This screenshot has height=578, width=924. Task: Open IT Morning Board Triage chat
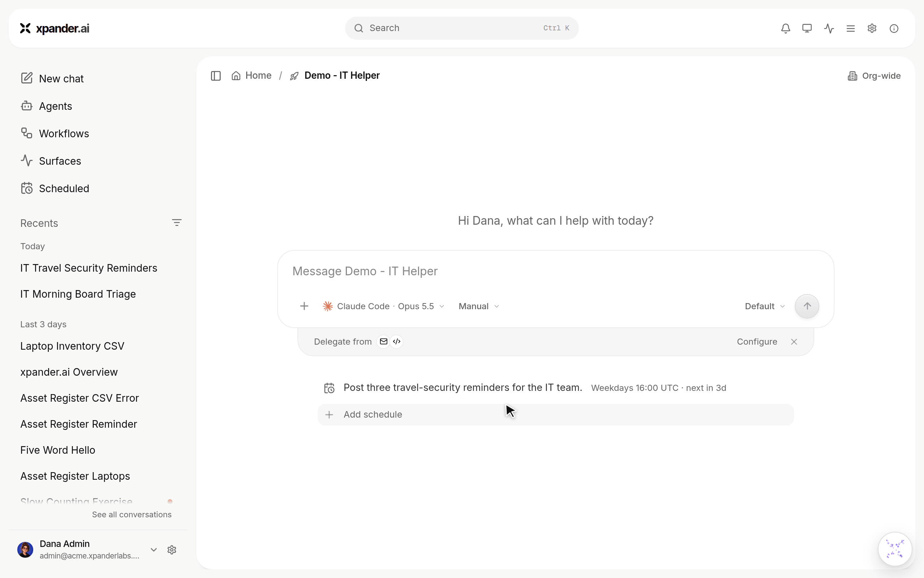[x=78, y=294]
